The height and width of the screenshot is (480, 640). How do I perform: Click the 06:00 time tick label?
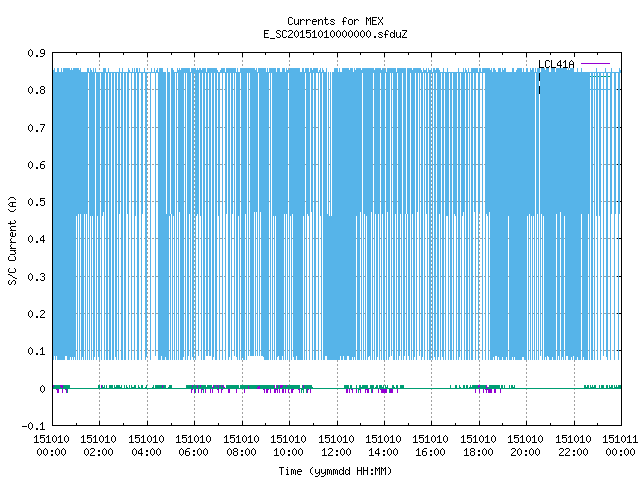193,452
